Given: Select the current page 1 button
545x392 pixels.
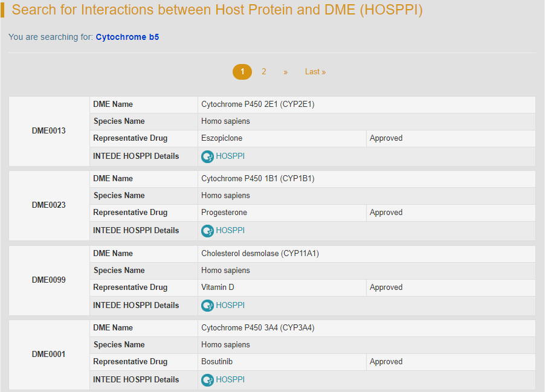Looking at the screenshot, I should point(242,72).
